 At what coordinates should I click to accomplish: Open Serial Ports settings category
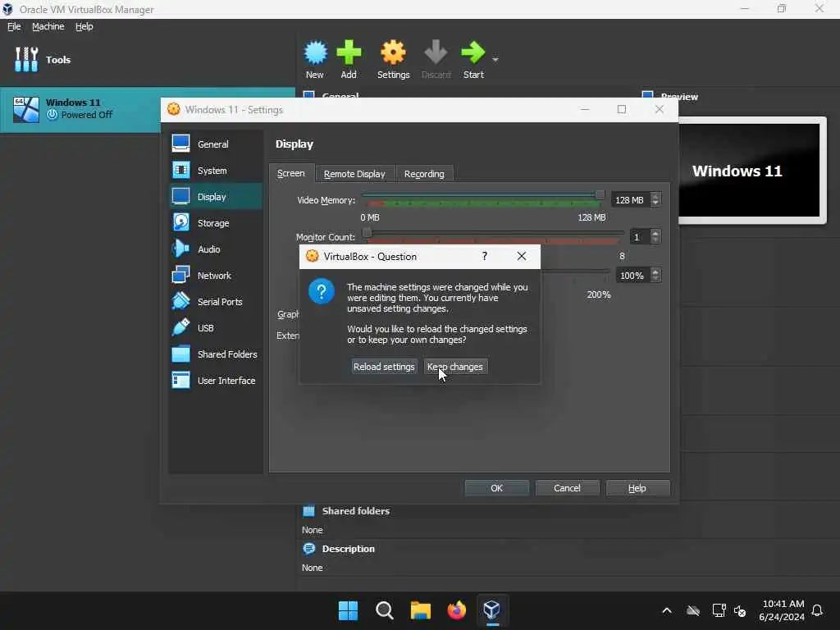click(x=216, y=302)
